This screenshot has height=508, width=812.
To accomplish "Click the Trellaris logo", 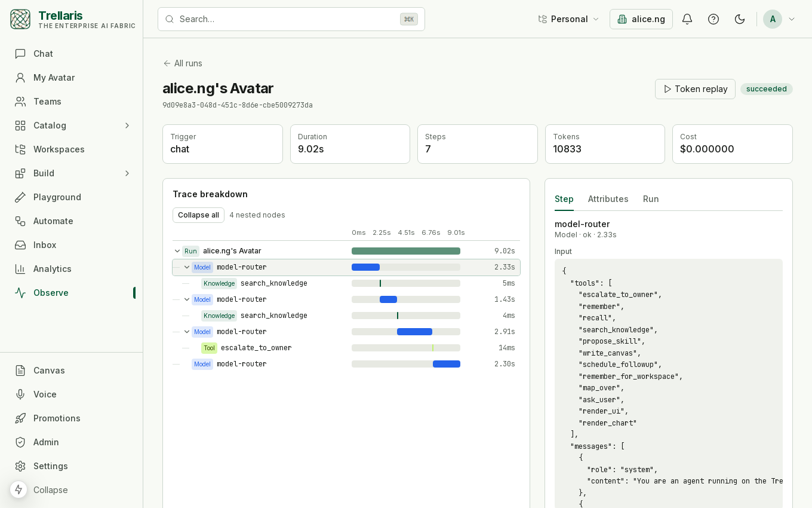I will (20, 19).
